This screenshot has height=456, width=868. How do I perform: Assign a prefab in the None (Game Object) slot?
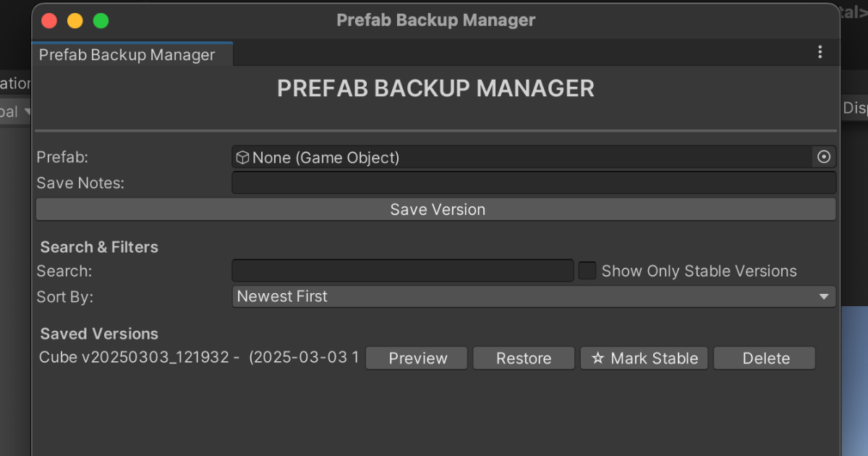tap(506, 157)
